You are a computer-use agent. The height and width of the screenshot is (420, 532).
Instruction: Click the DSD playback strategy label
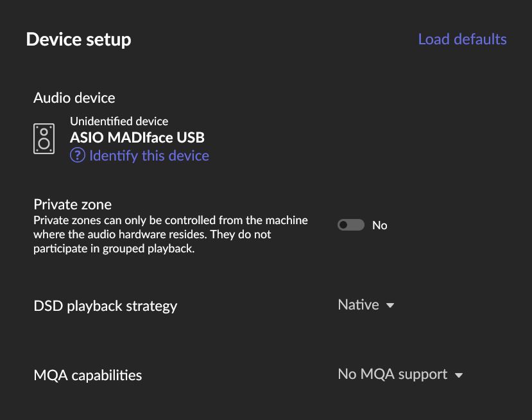(x=105, y=306)
